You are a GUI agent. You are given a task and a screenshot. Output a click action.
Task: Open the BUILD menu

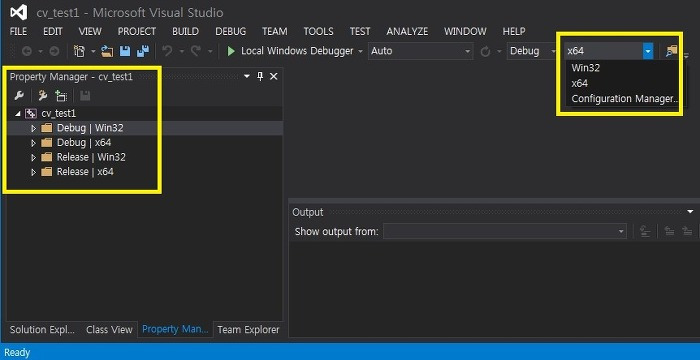pos(185,31)
